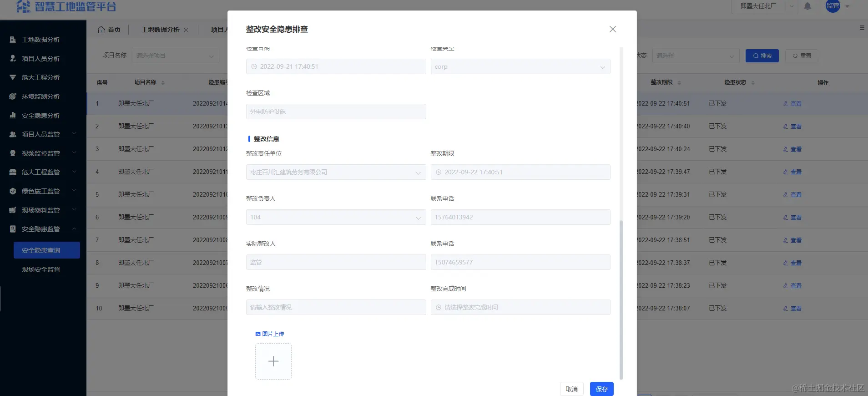Viewport: 868px width, 396px height.
Task: Open the 即墨大任北厂 project dropdown in header
Action: click(x=765, y=6)
